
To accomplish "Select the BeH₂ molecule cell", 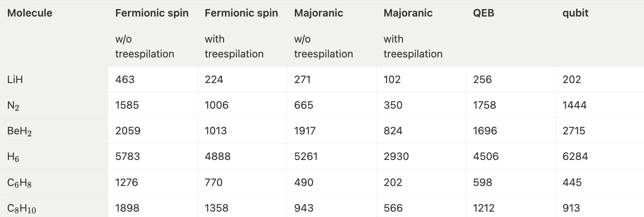I will click(19, 131).
